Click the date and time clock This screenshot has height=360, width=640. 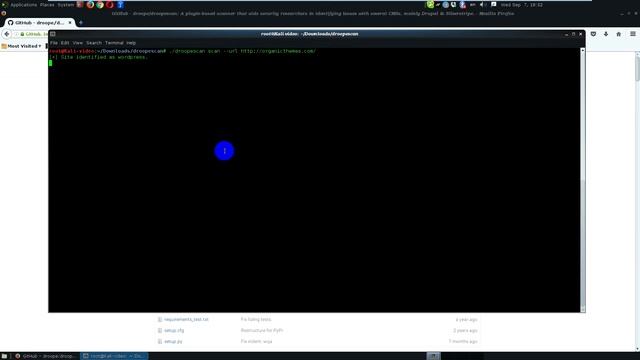pyautogui.click(x=522, y=5)
